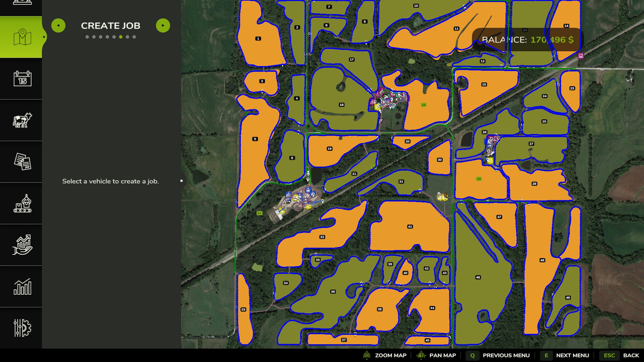
Task: Go to previous page with left arrow
Action: coord(58,25)
